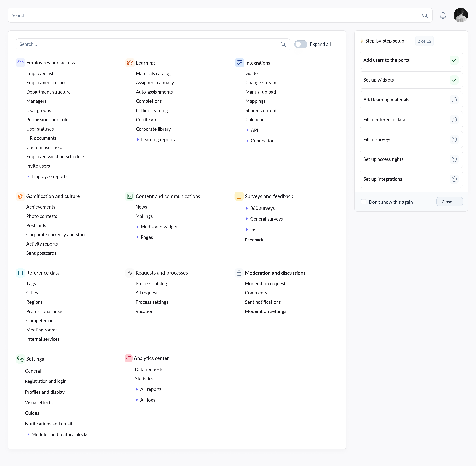This screenshot has height=466, width=476.
Task: Go to Notifications and email settings
Action: 48,424
